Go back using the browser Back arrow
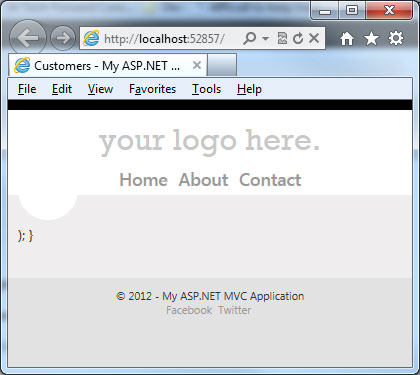Viewport: 420px width, 375px height. click(x=28, y=38)
